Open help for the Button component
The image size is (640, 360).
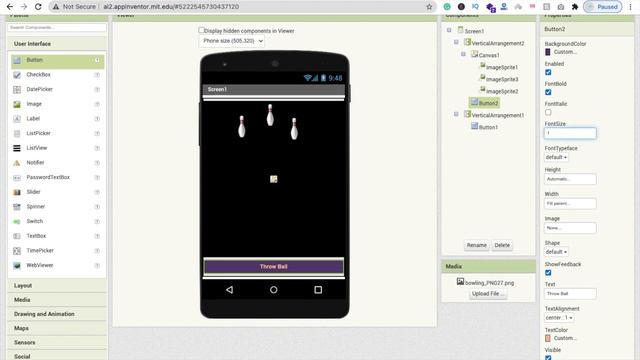point(97,60)
